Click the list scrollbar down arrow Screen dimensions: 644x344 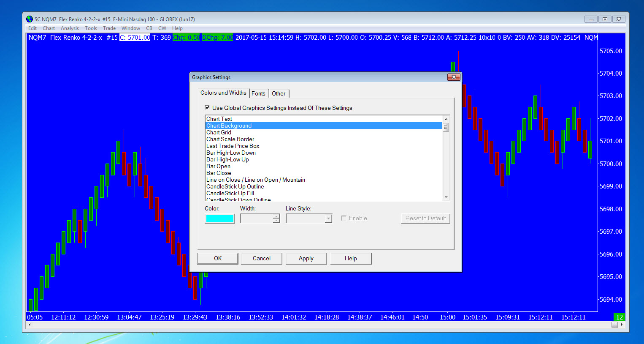pos(446,197)
